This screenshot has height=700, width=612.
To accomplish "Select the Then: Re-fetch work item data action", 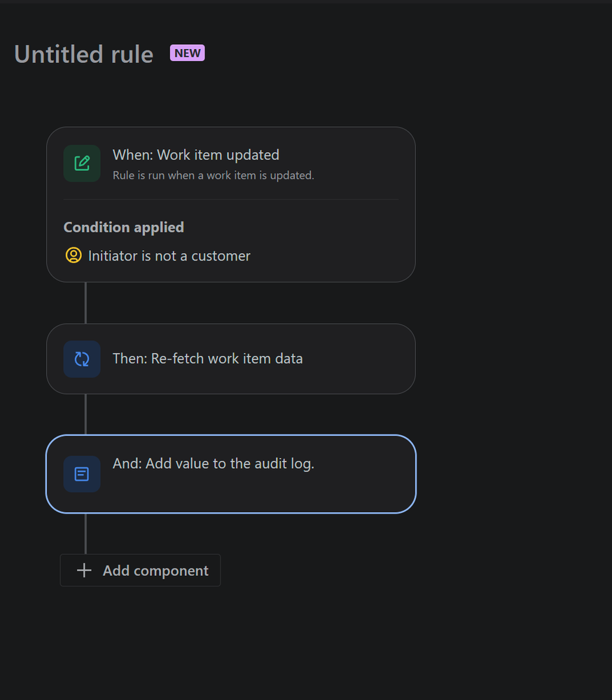I will click(x=231, y=359).
